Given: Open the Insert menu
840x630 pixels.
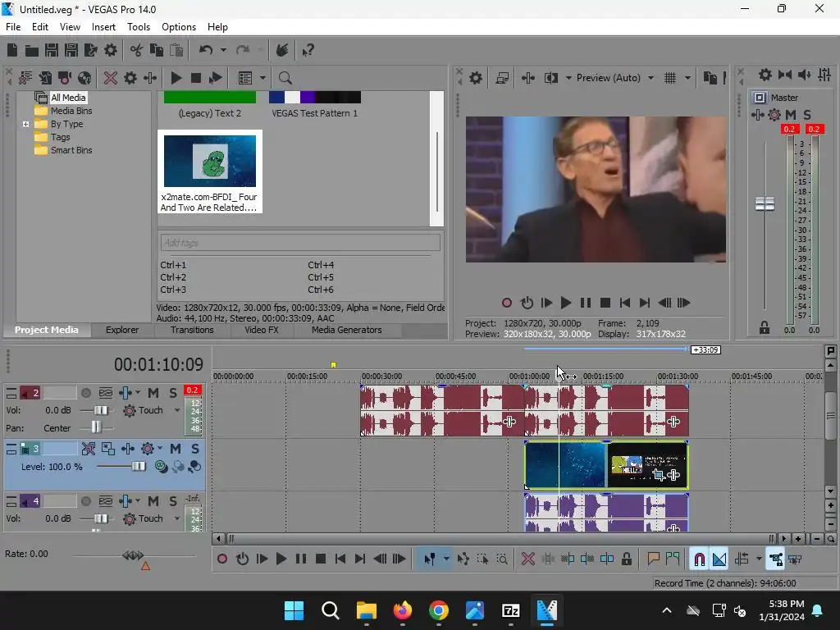Looking at the screenshot, I should pos(103,27).
